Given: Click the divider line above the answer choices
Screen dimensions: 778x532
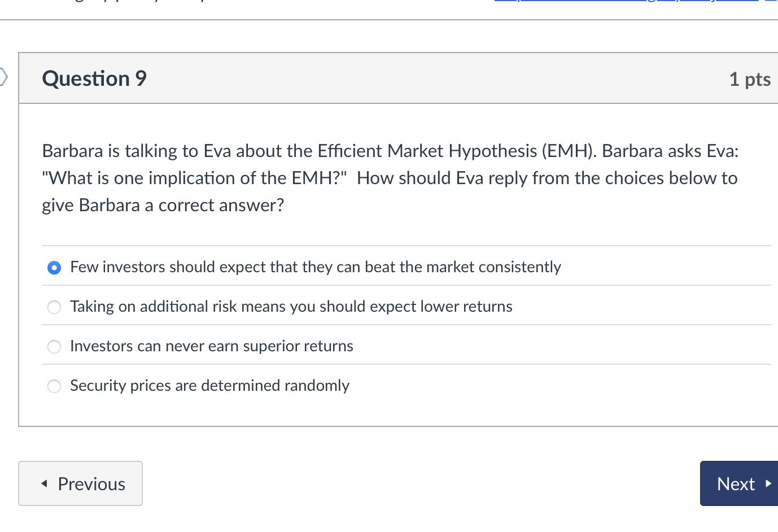Looking at the screenshot, I should point(395,245).
